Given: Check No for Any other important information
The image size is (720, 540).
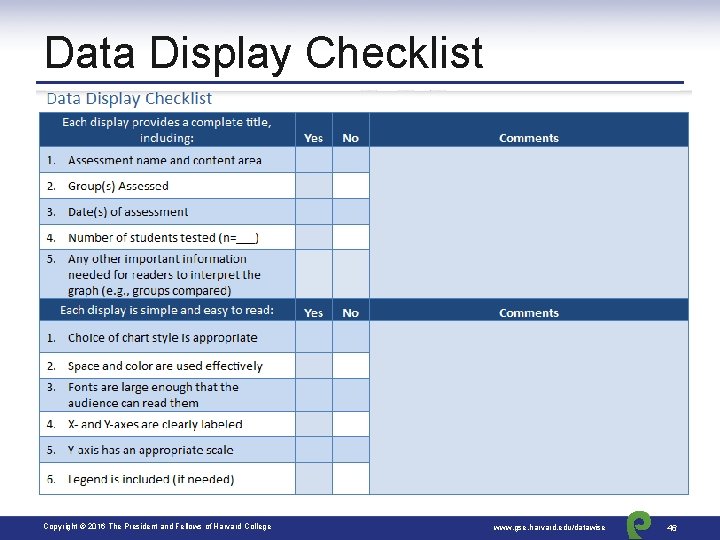Looking at the screenshot, I should pyautogui.click(x=351, y=274).
